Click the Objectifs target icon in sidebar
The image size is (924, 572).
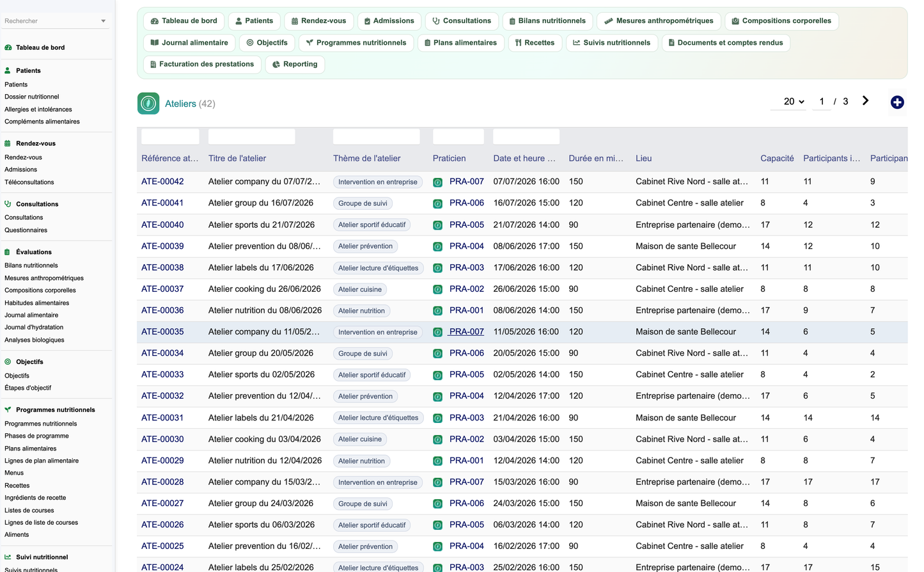coord(8,361)
